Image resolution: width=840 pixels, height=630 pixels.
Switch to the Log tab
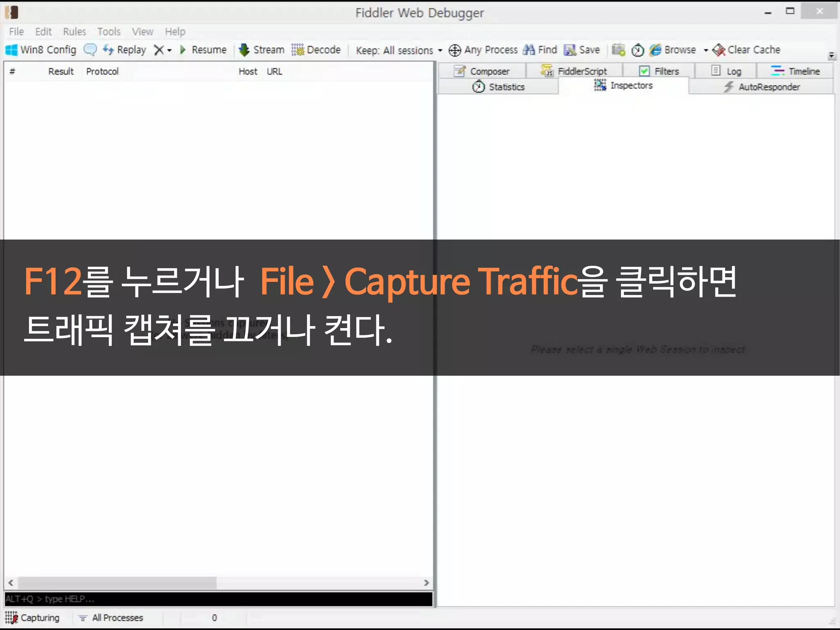(726, 71)
